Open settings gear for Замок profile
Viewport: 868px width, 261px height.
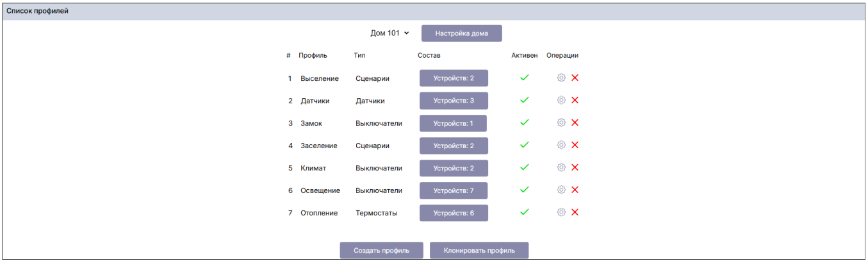pos(561,122)
